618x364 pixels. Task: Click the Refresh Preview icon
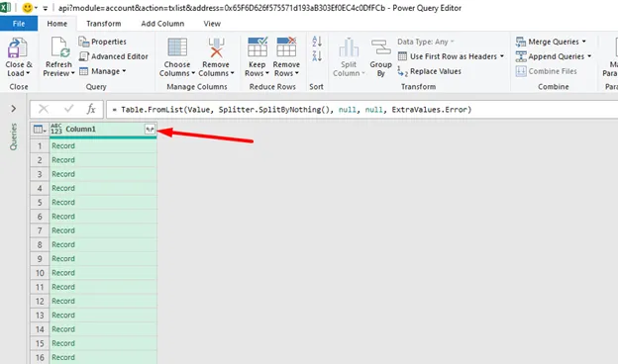tap(60, 47)
